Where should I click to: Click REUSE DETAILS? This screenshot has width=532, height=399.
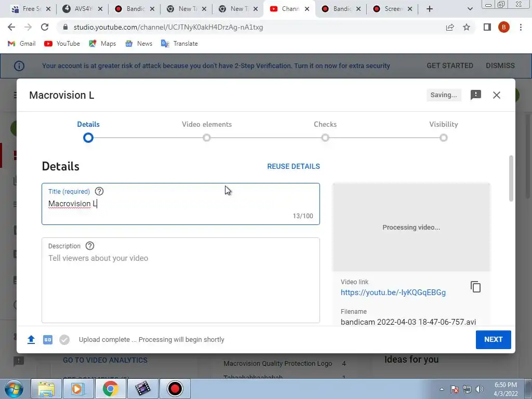294,166
